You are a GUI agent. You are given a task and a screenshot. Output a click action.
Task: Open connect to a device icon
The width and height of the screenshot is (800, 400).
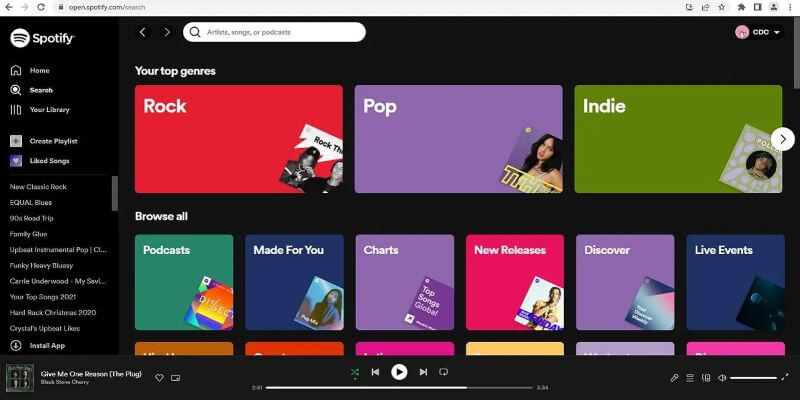pyautogui.click(x=706, y=378)
